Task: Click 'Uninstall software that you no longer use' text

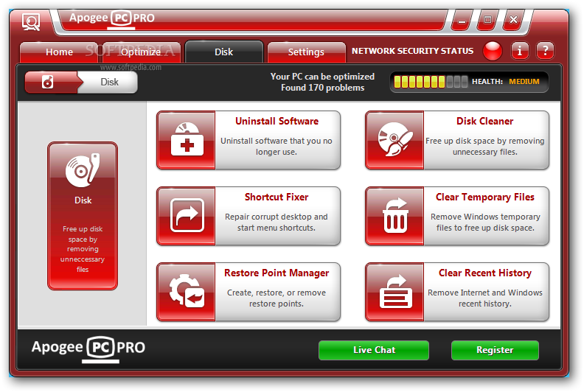Action: (x=277, y=147)
